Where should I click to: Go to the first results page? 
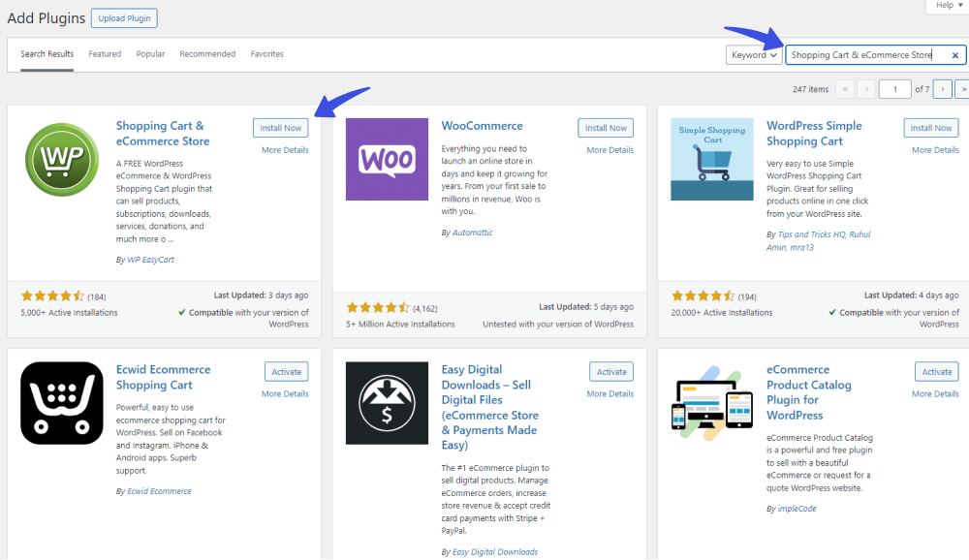(845, 89)
